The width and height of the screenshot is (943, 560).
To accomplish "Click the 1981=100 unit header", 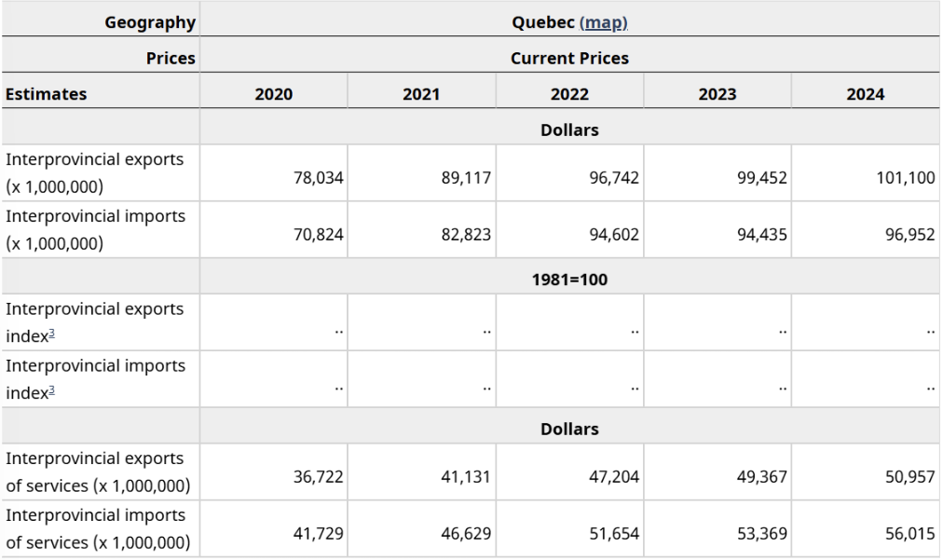I will pos(569,280).
